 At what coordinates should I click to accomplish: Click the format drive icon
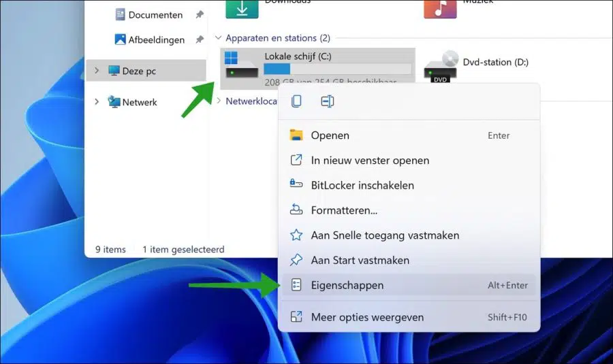[296, 210]
